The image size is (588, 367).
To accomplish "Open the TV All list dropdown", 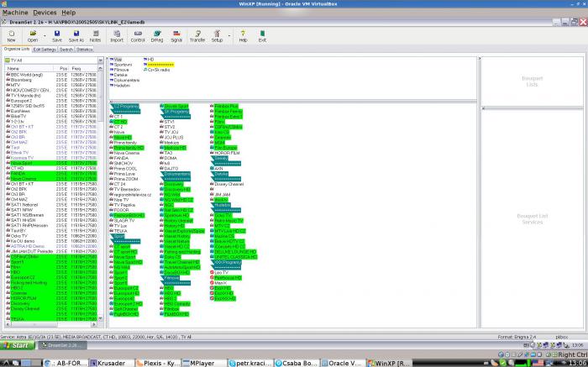I will [101, 60].
